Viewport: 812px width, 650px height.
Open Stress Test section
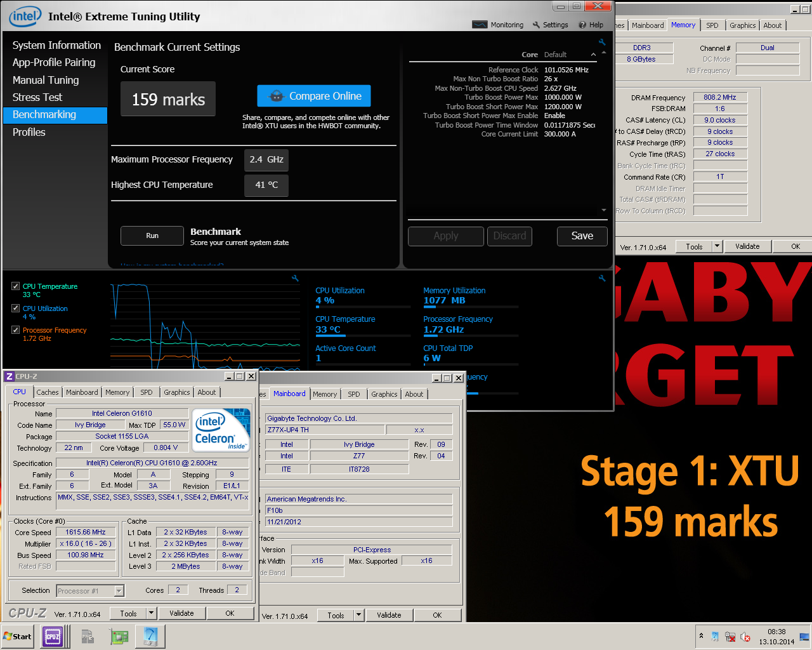click(37, 97)
